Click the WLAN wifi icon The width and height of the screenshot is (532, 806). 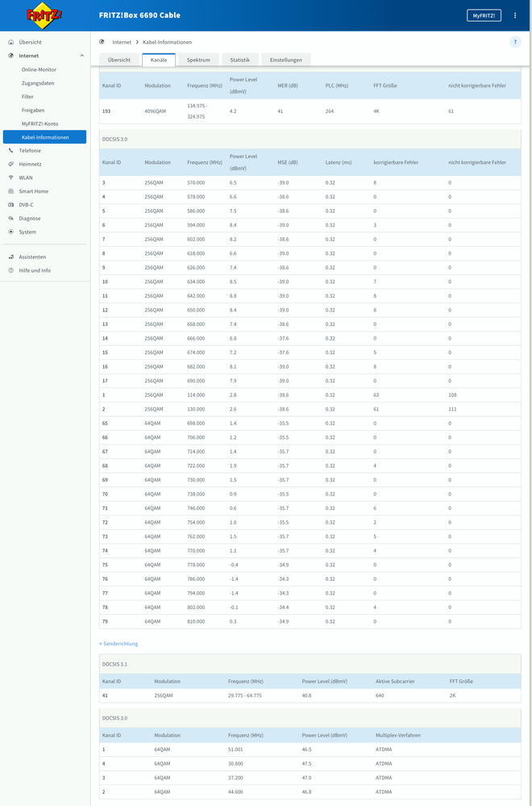tap(11, 177)
